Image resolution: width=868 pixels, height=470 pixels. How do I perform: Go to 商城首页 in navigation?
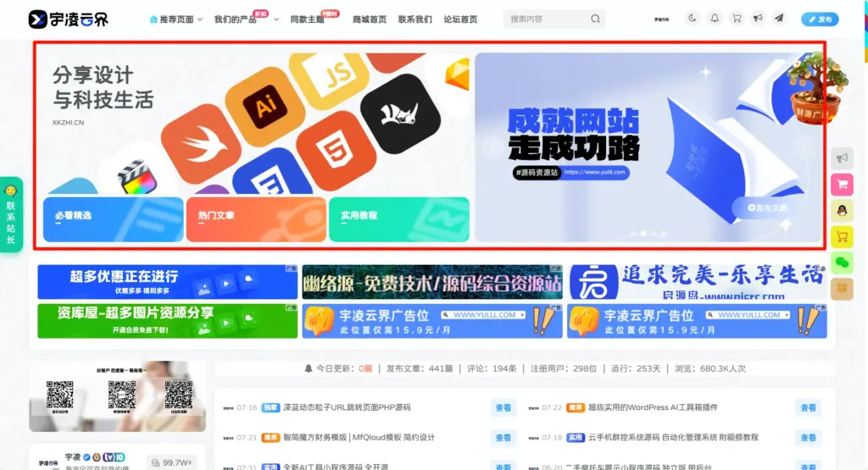tap(370, 19)
